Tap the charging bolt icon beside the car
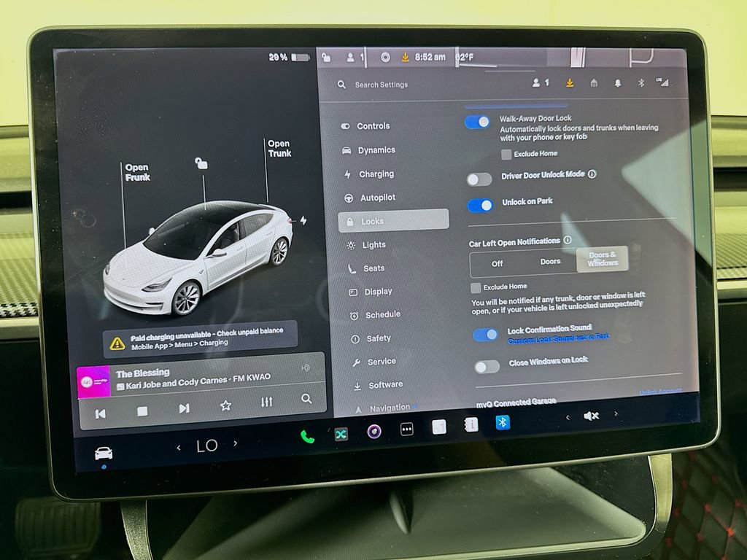The height and width of the screenshot is (560, 747). 303,220
